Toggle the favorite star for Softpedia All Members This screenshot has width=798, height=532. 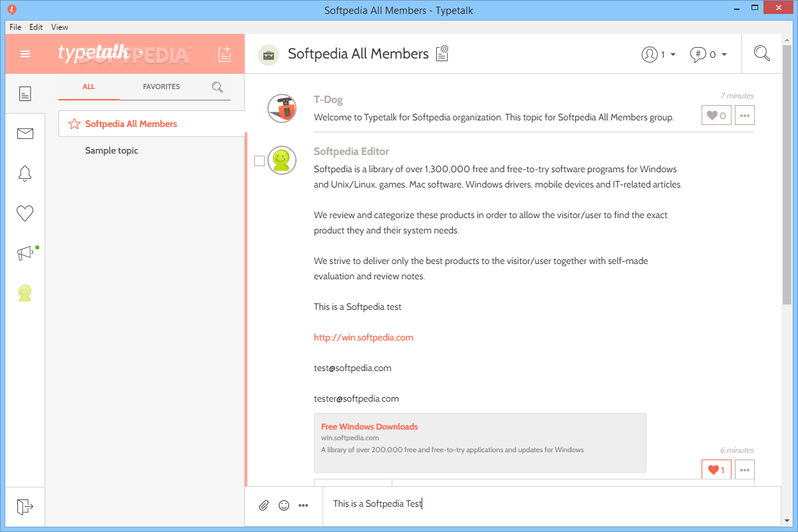coord(74,124)
